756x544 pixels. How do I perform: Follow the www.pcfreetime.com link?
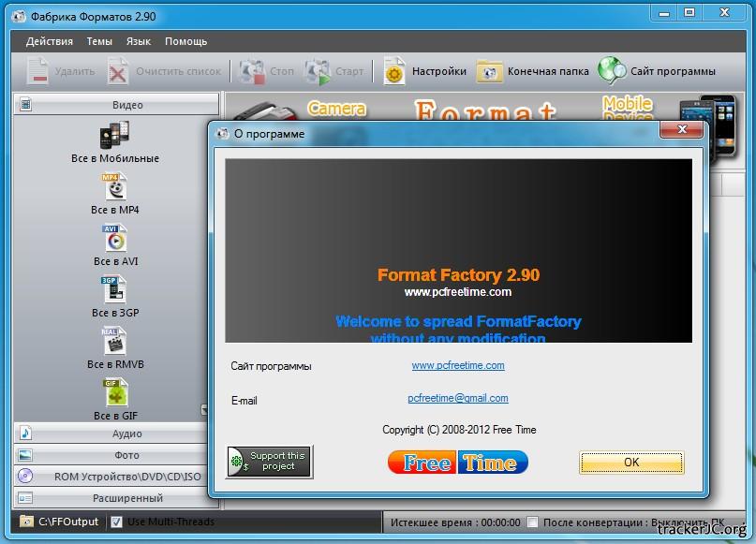point(458,365)
